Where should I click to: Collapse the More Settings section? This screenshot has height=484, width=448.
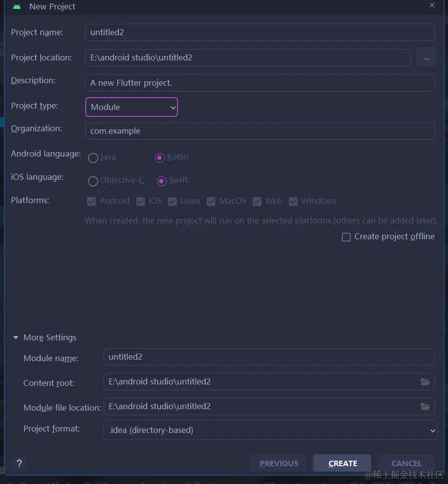pos(15,337)
